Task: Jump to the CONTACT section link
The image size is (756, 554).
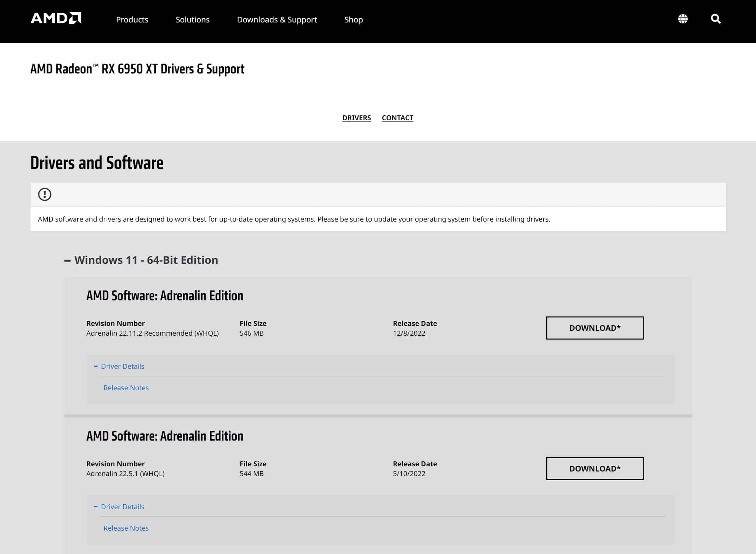Action: click(x=398, y=118)
